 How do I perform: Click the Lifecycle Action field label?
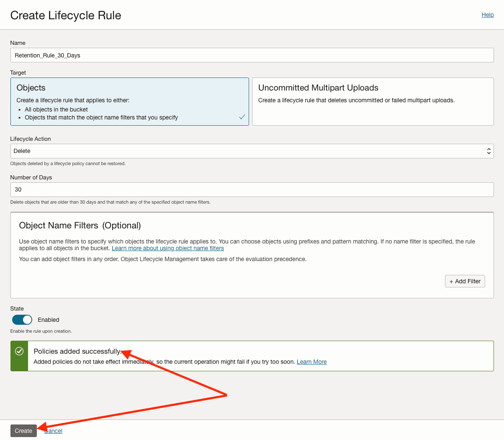point(31,139)
